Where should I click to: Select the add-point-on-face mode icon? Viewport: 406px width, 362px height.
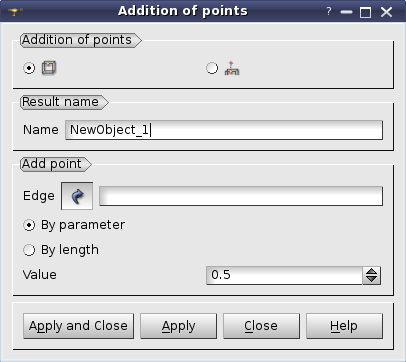point(232,68)
